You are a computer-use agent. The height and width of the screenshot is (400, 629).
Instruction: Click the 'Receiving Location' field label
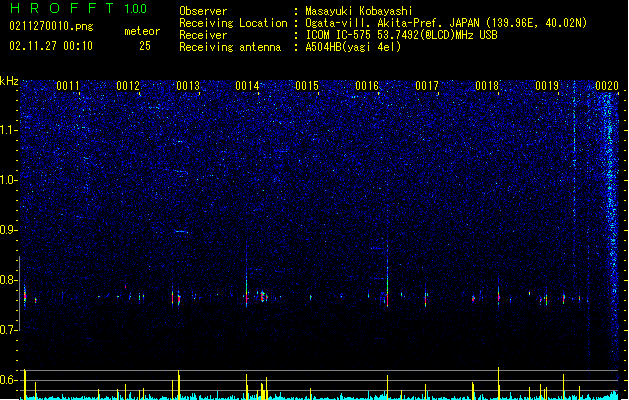click(x=233, y=23)
